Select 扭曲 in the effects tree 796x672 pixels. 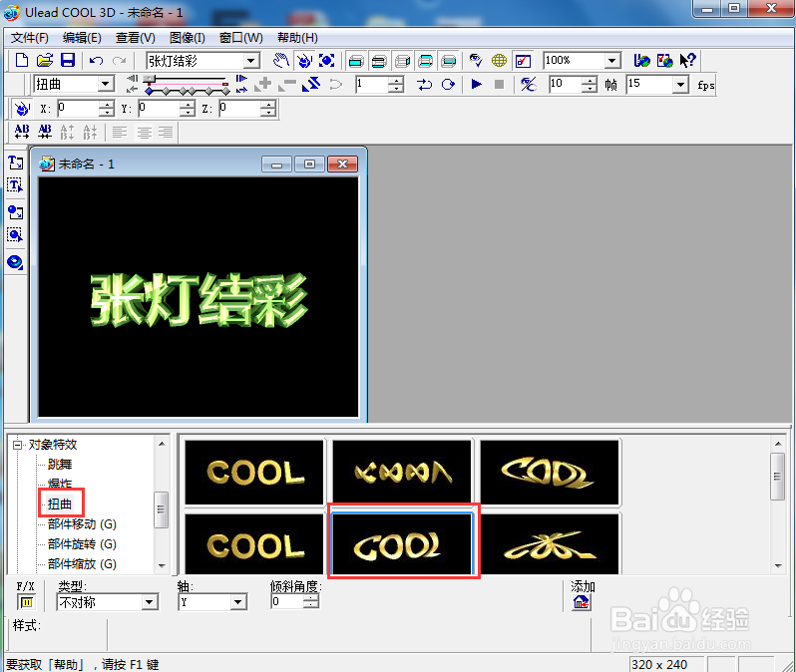pos(60,504)
